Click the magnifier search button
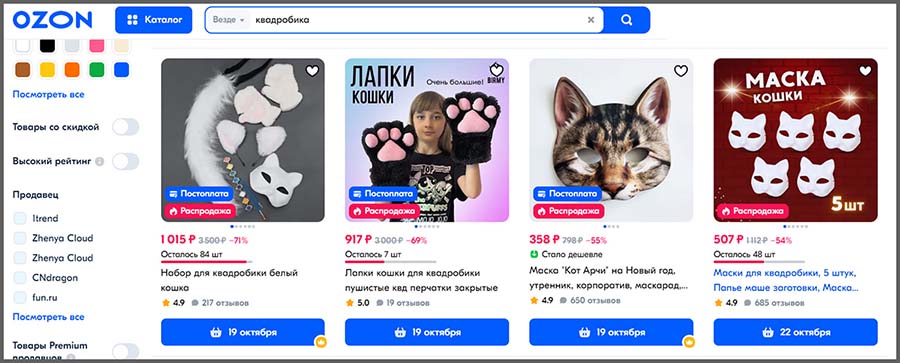The height and width of the screenshot is (363, 900). (x=626, y=20)
